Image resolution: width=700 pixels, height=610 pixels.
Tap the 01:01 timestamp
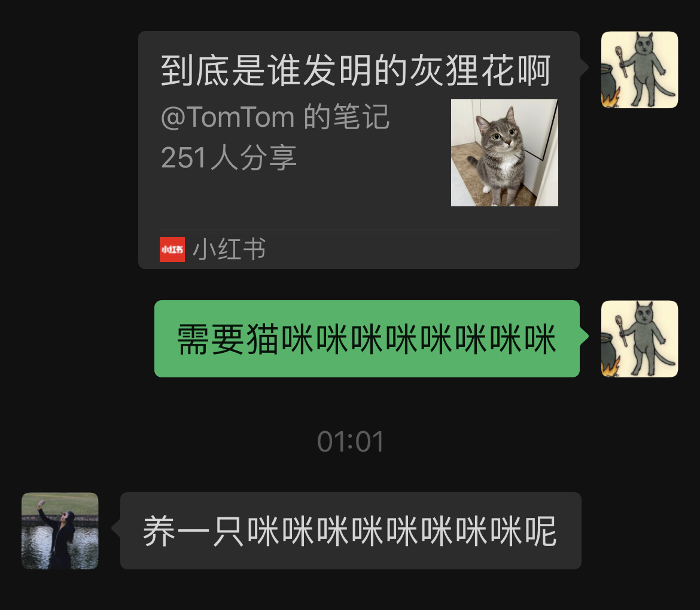point(351,442)
